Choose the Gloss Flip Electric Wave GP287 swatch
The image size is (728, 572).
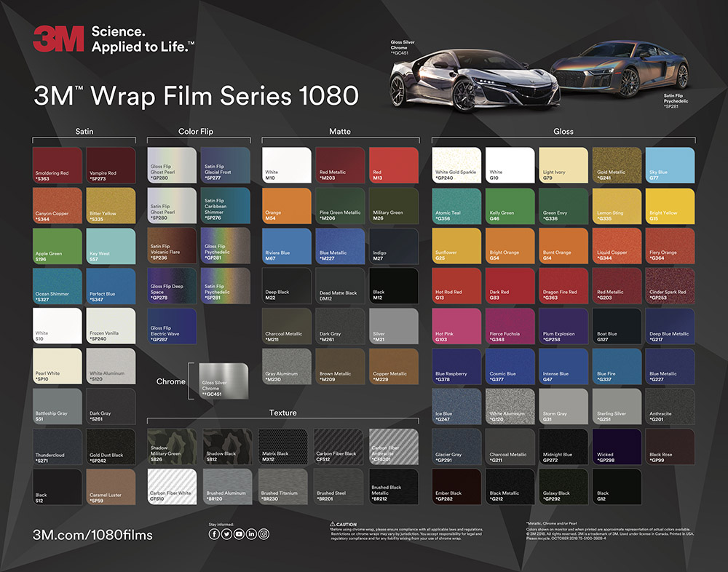pyautogui.click(x=172, y=327)
